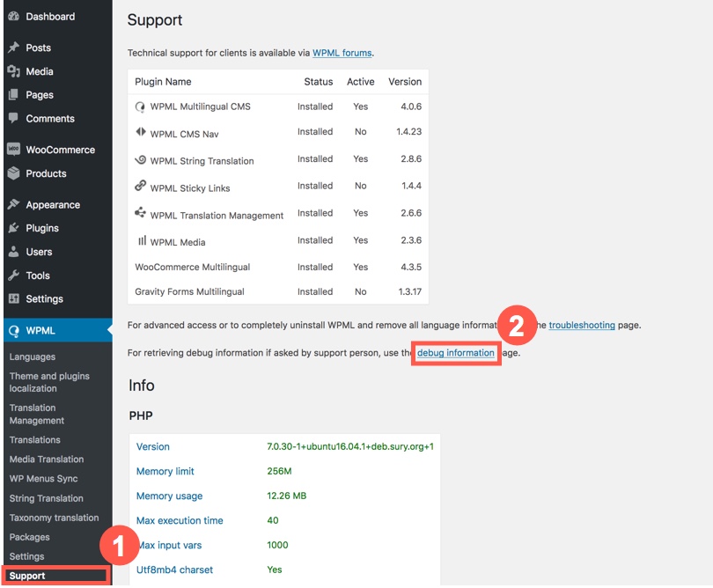Screen dimensions: 713x588
Task: Open the main Settings menu
Action: pos(44,298)
